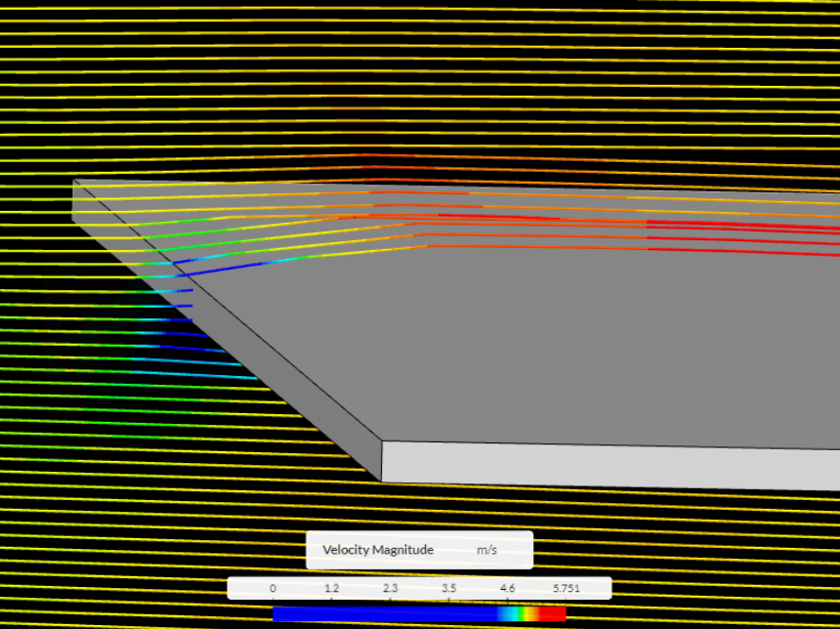
Task: Select the 2.3 tick label
Action: 390,588
